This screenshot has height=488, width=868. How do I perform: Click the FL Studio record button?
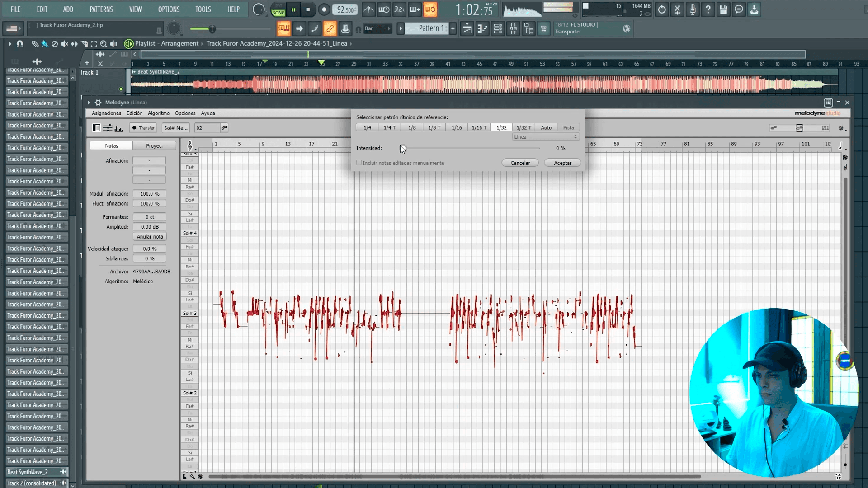pyautogui.click(x=324, y=9)
